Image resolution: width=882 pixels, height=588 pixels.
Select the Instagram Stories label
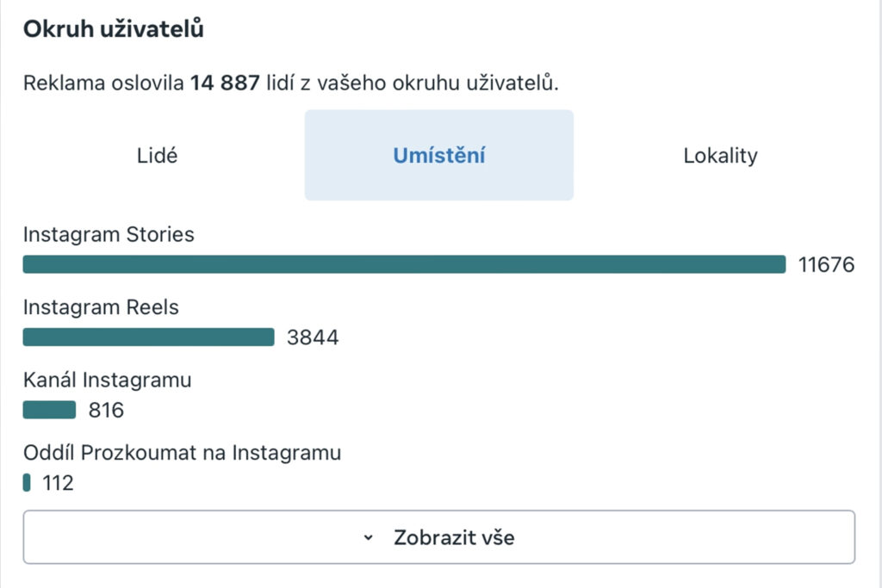109,235
